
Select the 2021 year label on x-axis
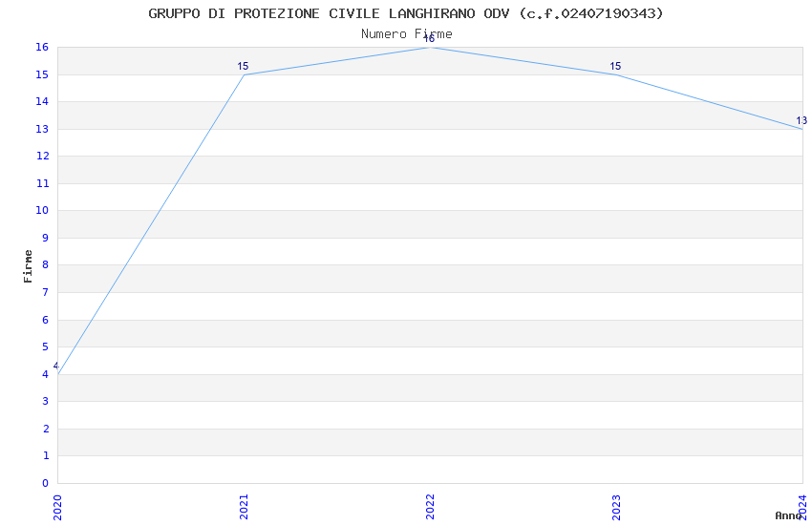pyautogui.click(x=244, y=507)
